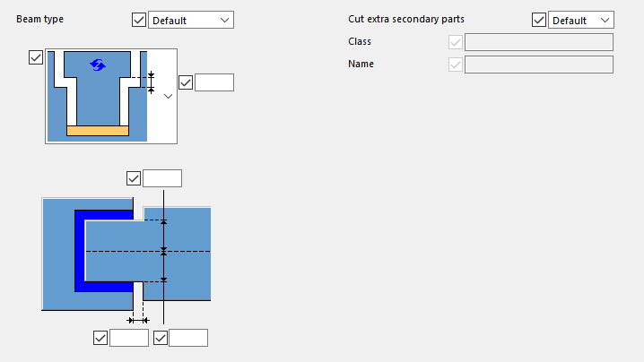Click the bottom-right dimension input field

[188, 338]
